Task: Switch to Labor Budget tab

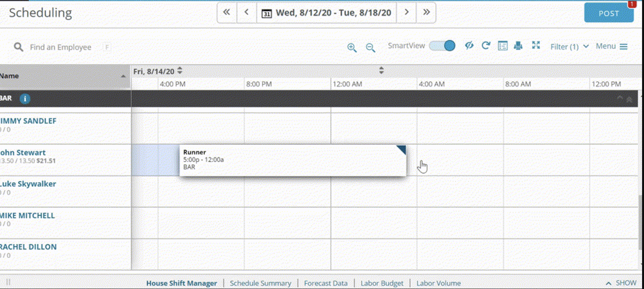Action: tap(382, 283)
